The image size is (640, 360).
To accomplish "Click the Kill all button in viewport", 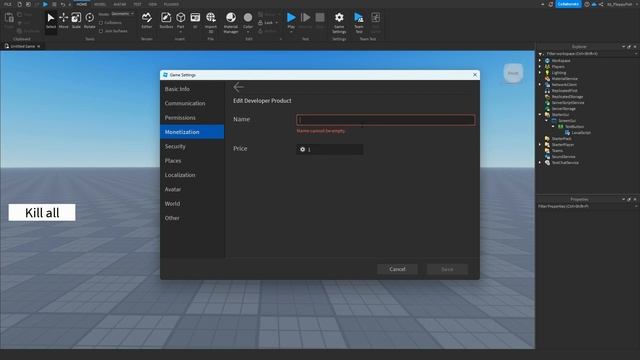I will 42,213.
